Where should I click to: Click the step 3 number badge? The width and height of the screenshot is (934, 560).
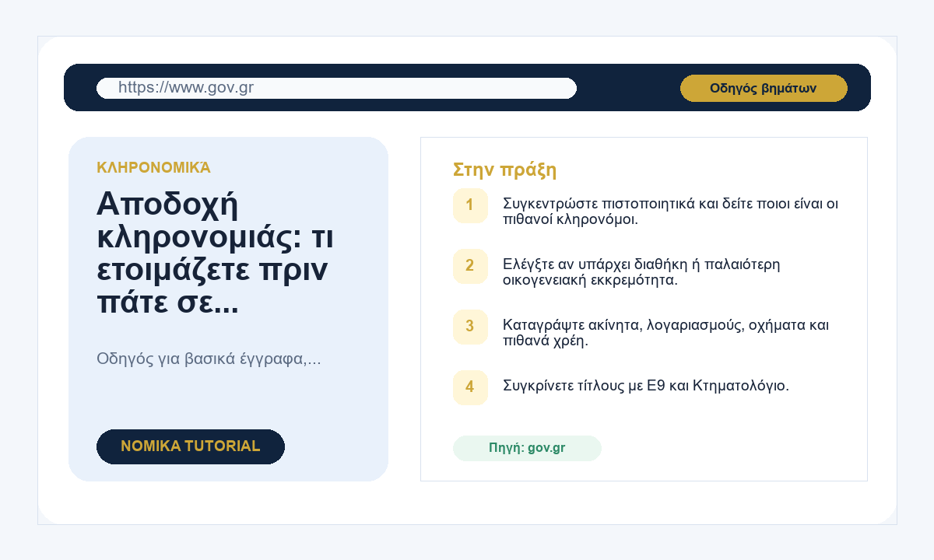pyautogui.click(x=470, y=327)
